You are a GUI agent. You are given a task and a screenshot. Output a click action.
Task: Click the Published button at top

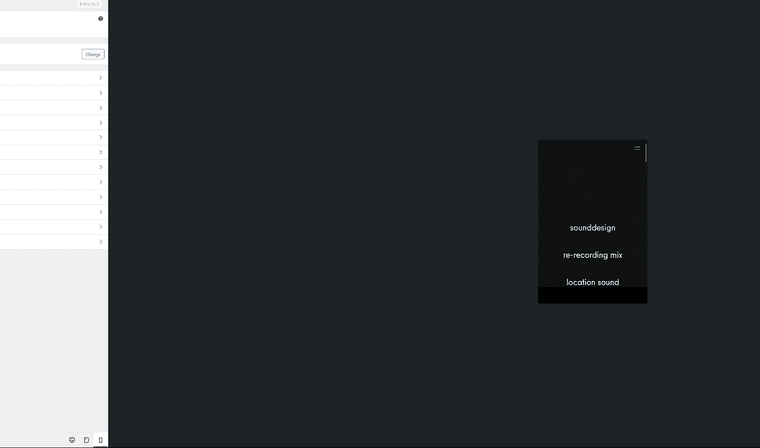coord(90,4)
